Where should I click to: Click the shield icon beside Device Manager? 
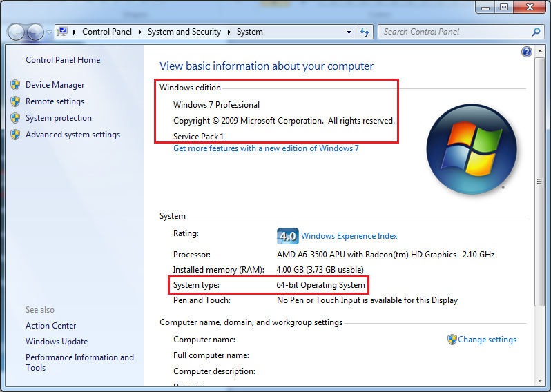tap(15, 85)
